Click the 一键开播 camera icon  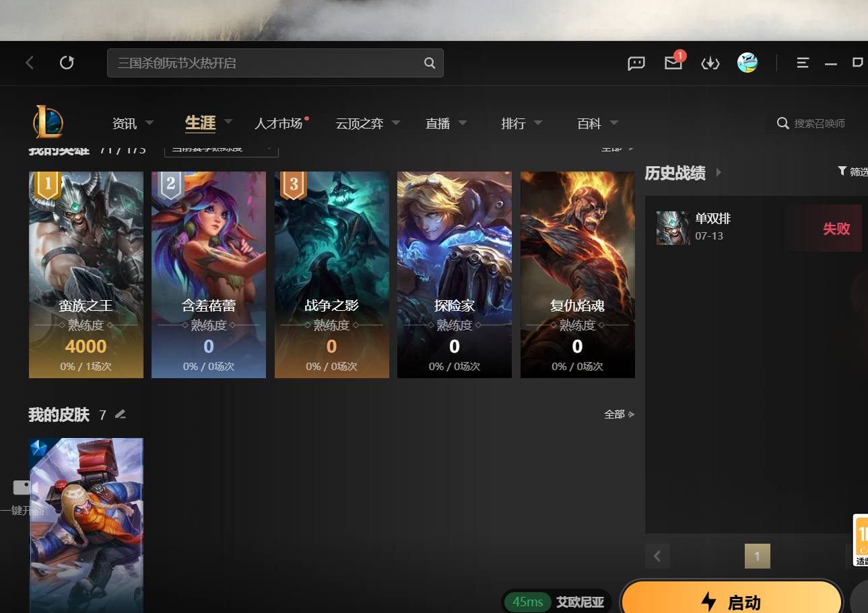pos(22,487)
